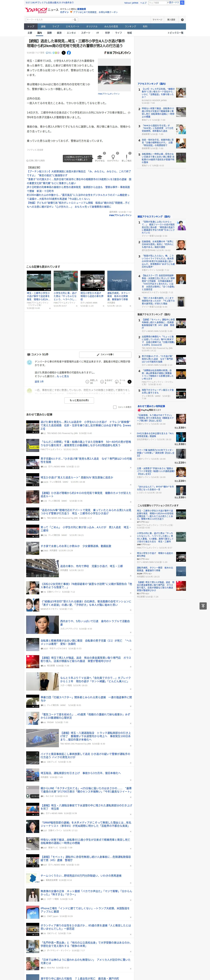Open related article プーチン総スカン link
Viewport: 210px width, 980px height.
pyautogui.click(x=79, y=173)
